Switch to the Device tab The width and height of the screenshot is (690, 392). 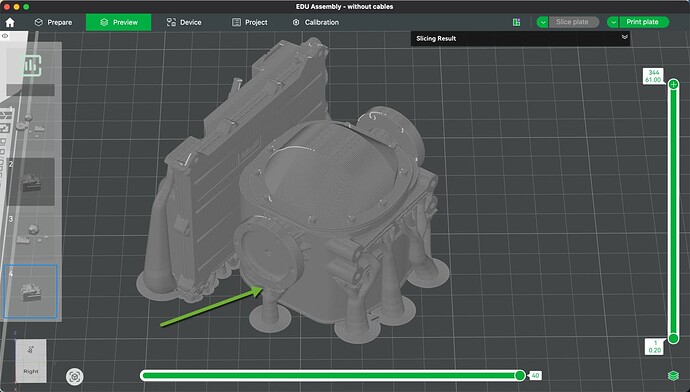tap(184, 22)
